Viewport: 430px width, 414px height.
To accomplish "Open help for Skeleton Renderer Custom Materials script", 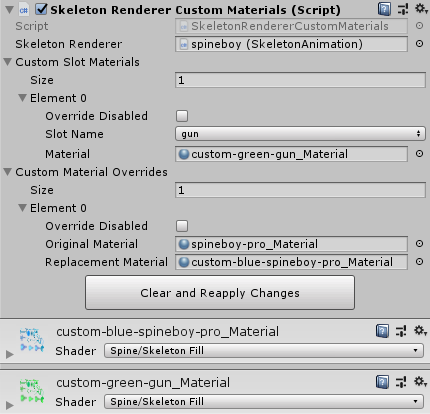I will tap(384, 9).
